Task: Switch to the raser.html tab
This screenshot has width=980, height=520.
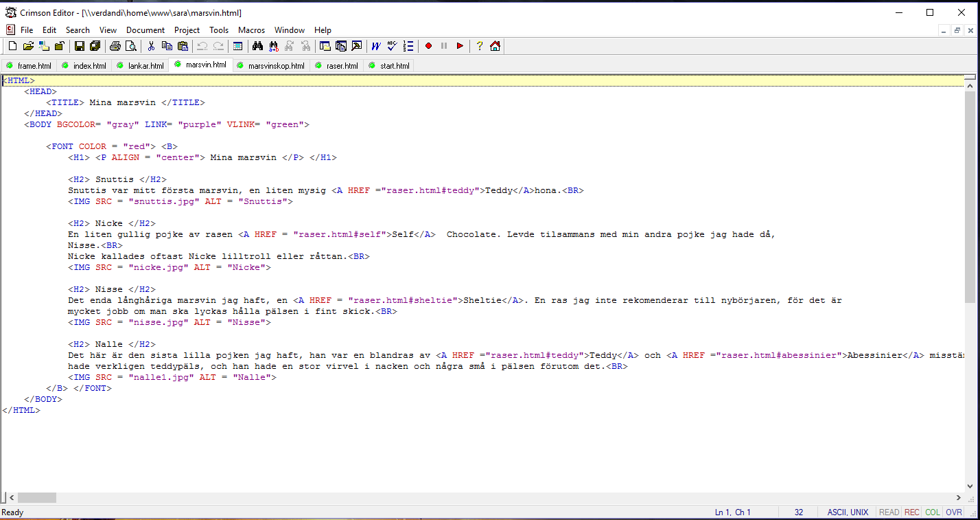Action: pos(336,66)
